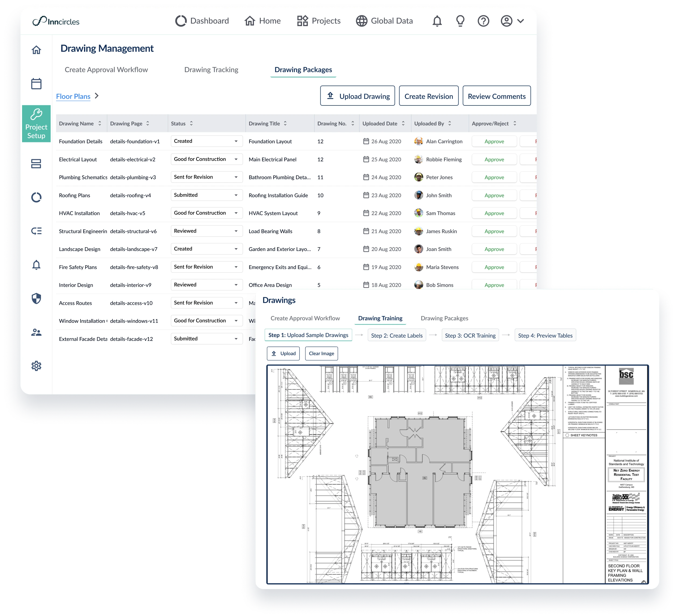The image size is (675, 616).
Task: Open the notifications bell in the top bar
Action: point(437,21)
